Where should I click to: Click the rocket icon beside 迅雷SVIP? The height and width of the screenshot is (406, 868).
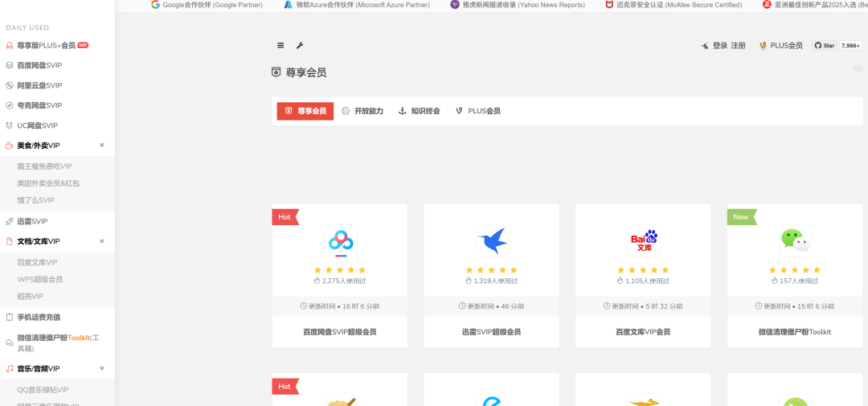click(x=9, y=222)
